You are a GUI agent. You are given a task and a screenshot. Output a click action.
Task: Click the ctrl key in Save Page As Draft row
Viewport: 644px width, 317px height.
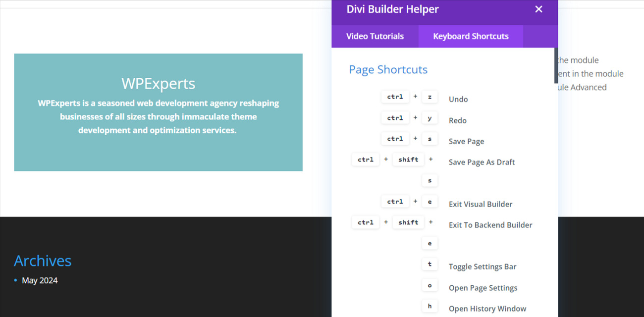366,159
